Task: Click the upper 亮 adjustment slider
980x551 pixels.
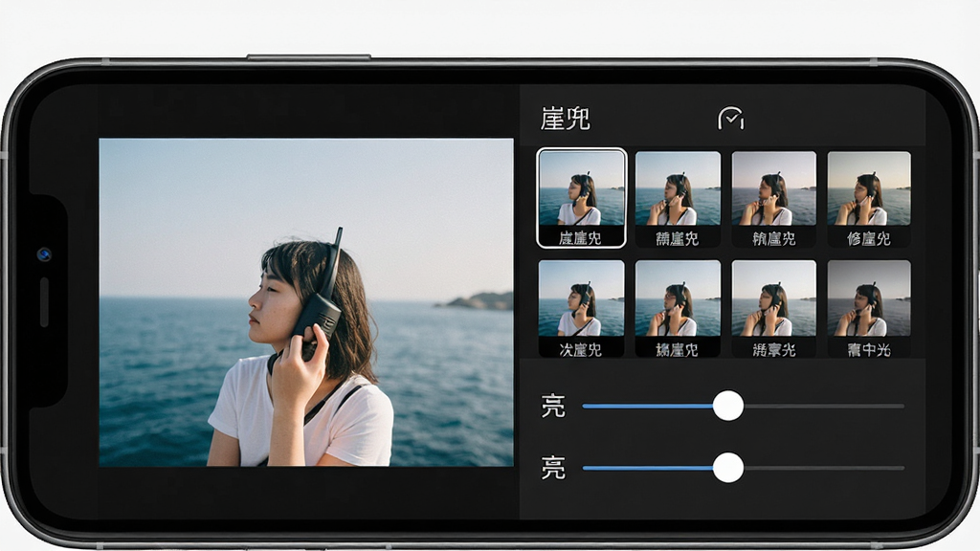Action: pos(743,406)
